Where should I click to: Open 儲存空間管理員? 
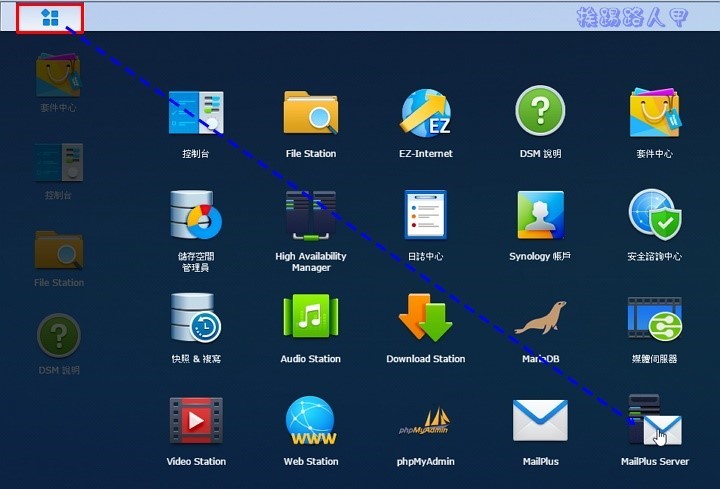[196, 215]
